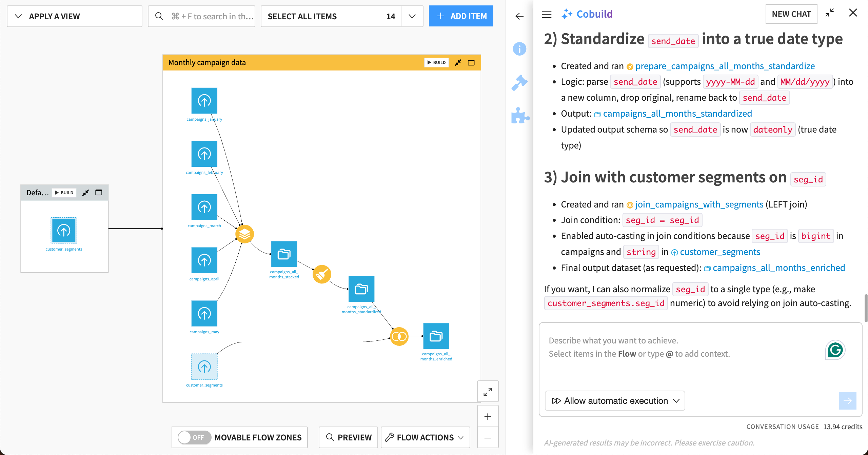Open the Default zone in fullscreen
The image size is (868, 455).
pyautogui.click(x=99, y=193)
